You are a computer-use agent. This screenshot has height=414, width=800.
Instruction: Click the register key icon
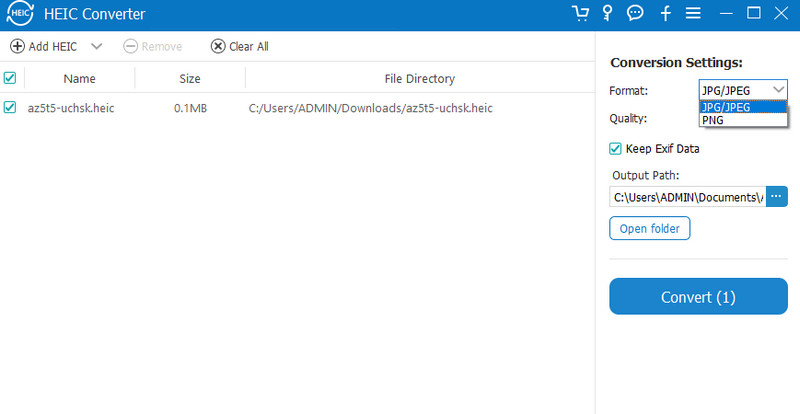[607, 13]
